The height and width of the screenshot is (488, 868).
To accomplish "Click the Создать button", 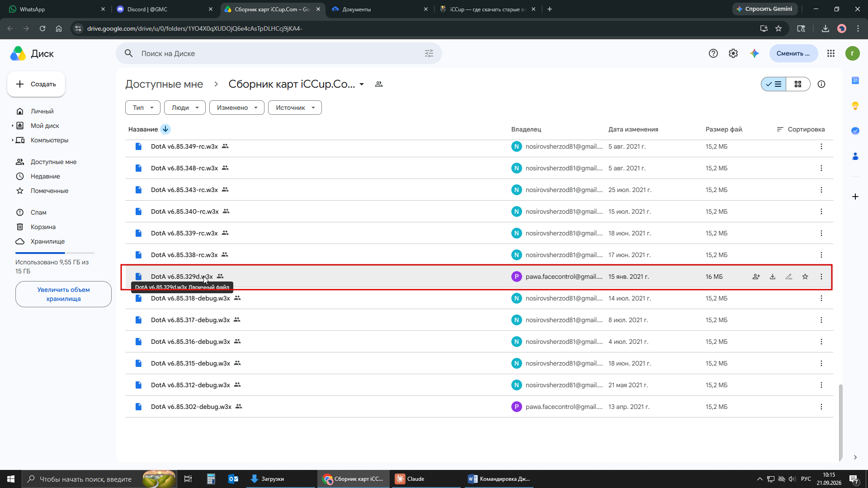I will pyautogui.click(x=36, y=84).
